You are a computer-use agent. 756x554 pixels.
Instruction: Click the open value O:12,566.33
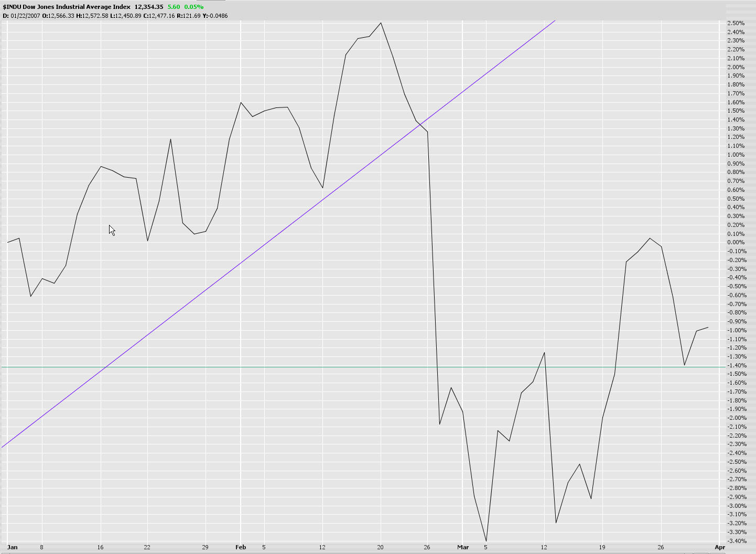pos(58,16)
